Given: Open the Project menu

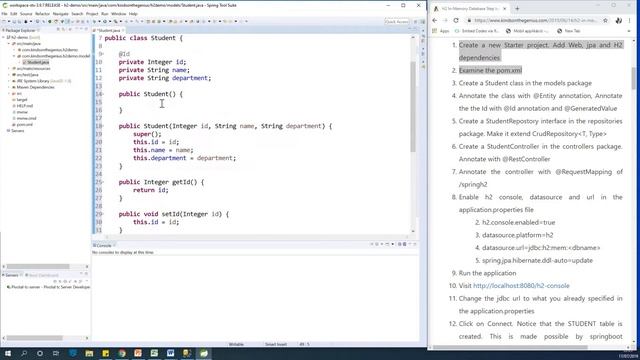Looking at the screenshot, I should pyautogui.click(x=92, y=14).
